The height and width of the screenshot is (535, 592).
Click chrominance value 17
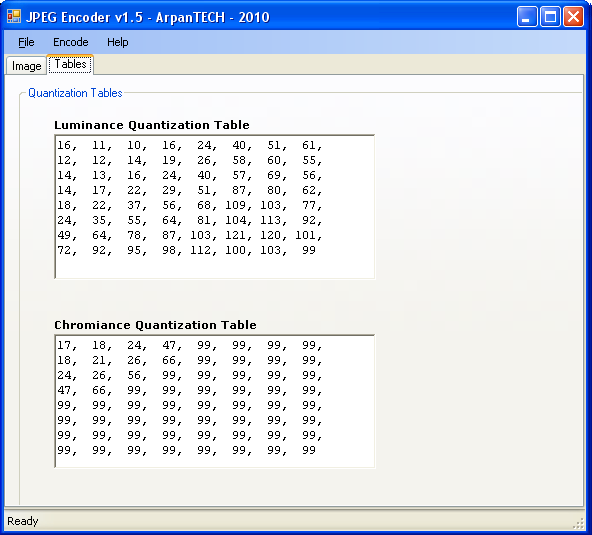click(64, 345)
